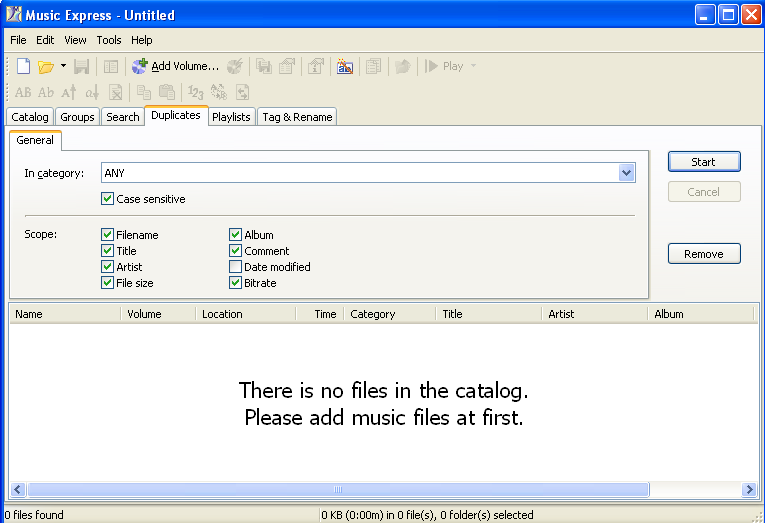Sort by the Time column header
The height and width of the screenshot is (523, 765).
[320, 314]
